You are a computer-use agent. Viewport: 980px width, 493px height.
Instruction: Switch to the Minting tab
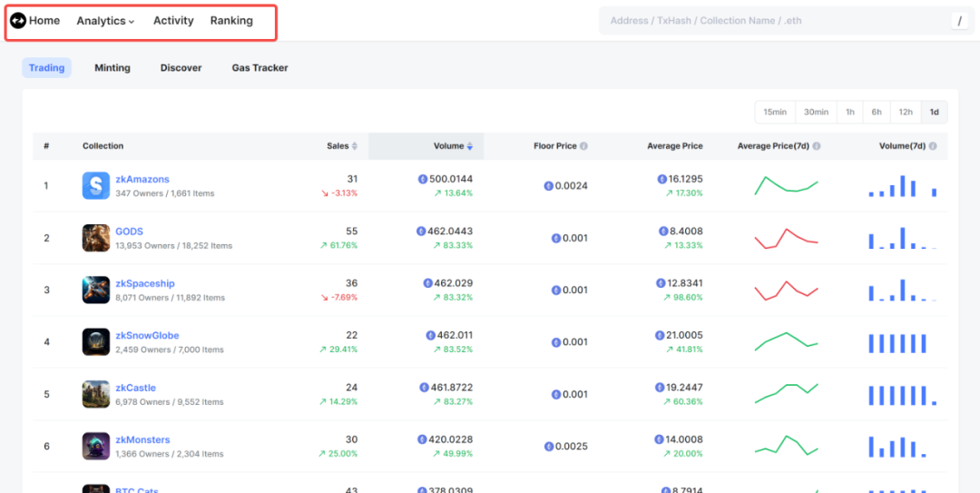[x=113, y=67]
